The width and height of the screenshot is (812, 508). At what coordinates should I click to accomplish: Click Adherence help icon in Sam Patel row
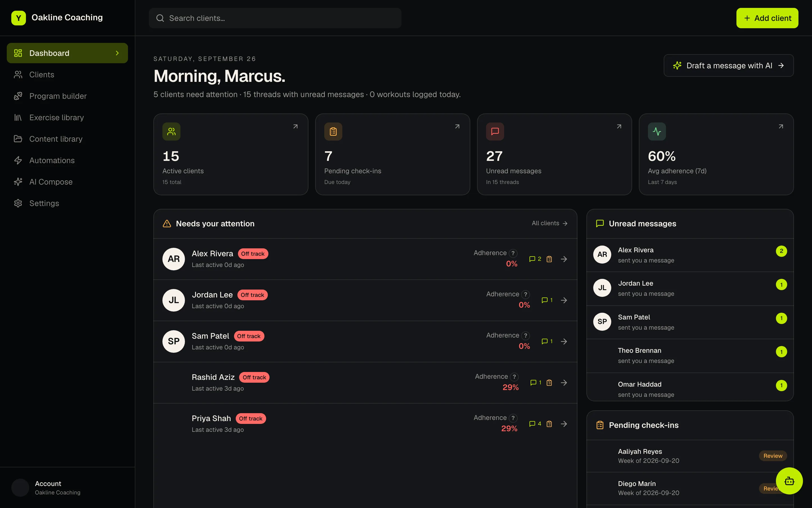tap(526, 335)
